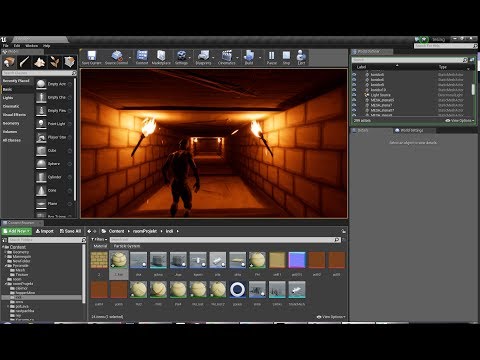Pause the running simulation
This screenshot has width=480, height=360.
point(272,56)
